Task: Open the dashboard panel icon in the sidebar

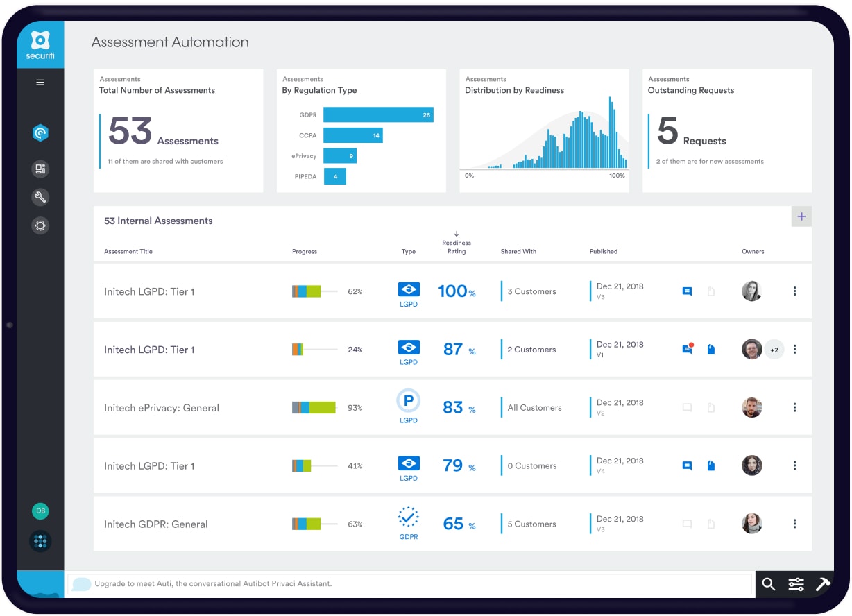Action: tap(40, 169)
